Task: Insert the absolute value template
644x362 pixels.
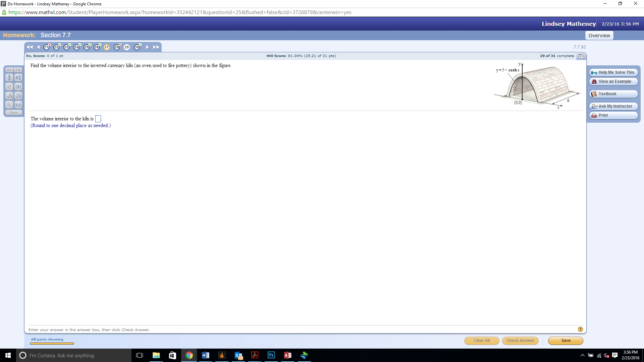Action: coord(18,87)
